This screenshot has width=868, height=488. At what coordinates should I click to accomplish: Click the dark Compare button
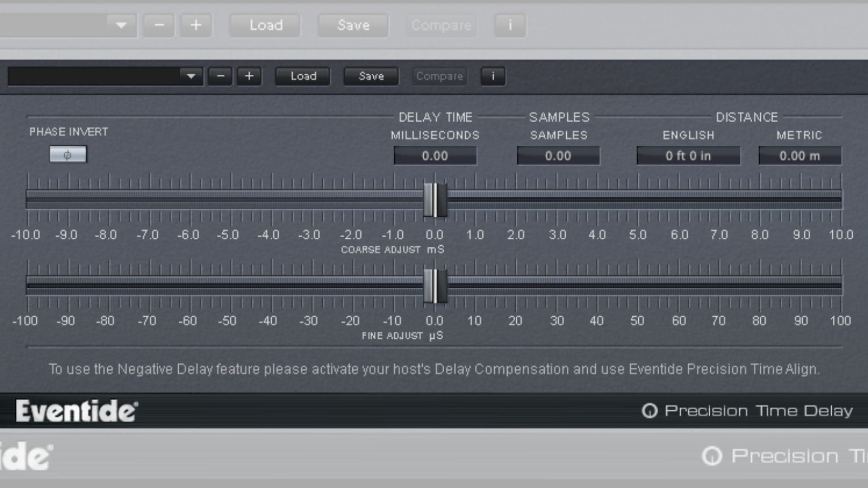pos(440,76)
